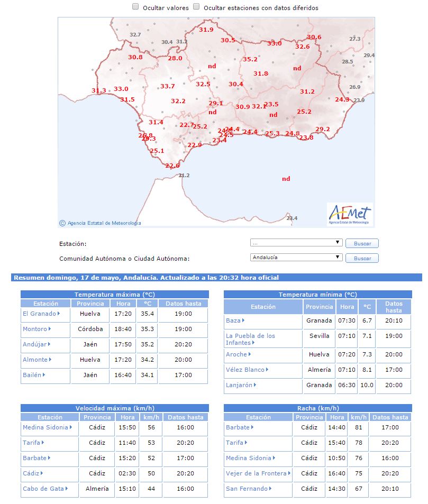Screen dimensions: 428x504
Task: Click the 33.7 station value on map
Action: pos(168,86)
